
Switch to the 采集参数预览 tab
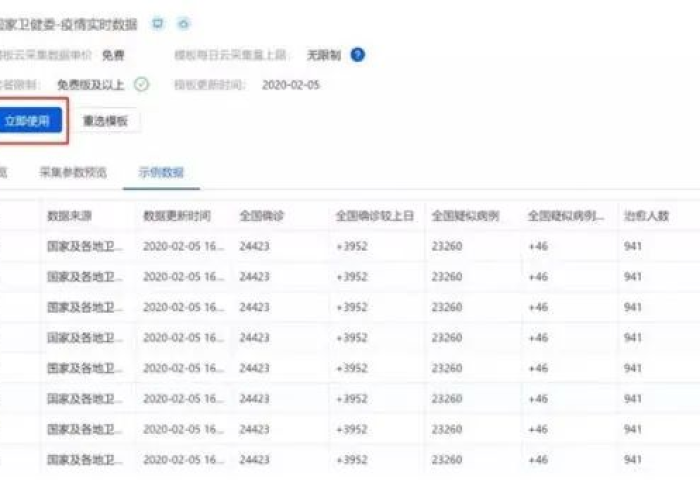pos(73,172)
